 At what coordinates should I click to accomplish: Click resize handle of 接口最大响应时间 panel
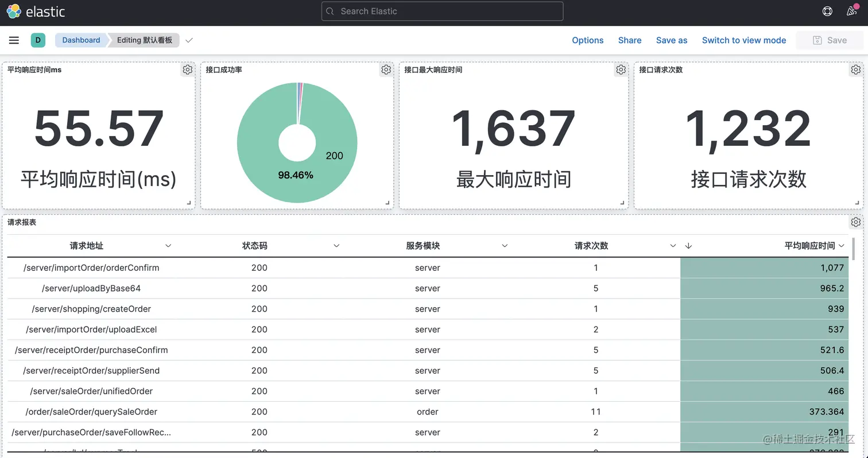622,203
